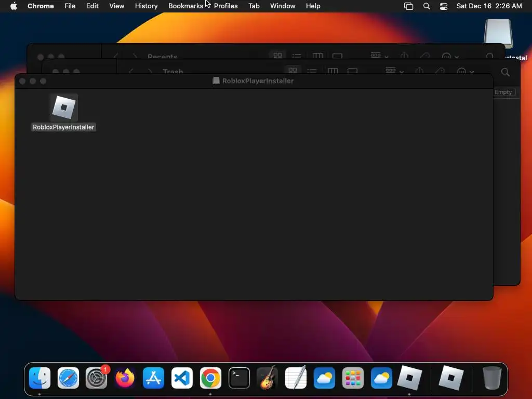The height and width of the screenshot is (399, 532).
Task: Select the RobloxPlayerInstaller file name label
Action: pyautogui.click(x=63, y=127)
